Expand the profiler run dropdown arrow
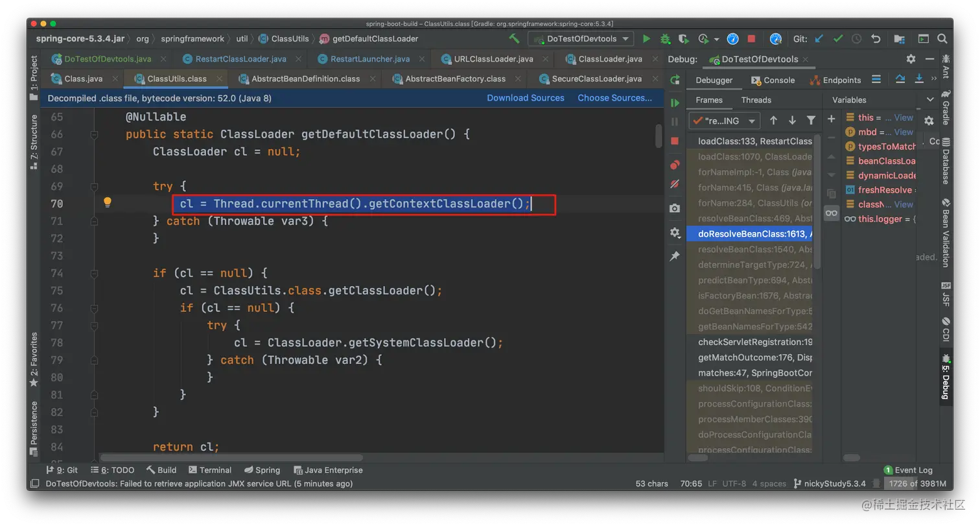This screenshot has width=980, height=526. (716, 39)
